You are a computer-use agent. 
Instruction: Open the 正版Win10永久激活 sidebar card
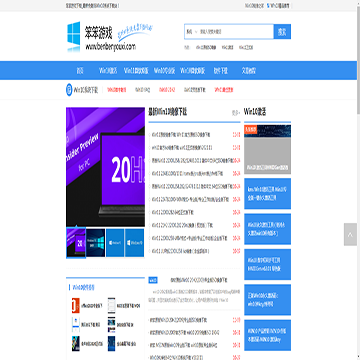(x=267, y=300)
